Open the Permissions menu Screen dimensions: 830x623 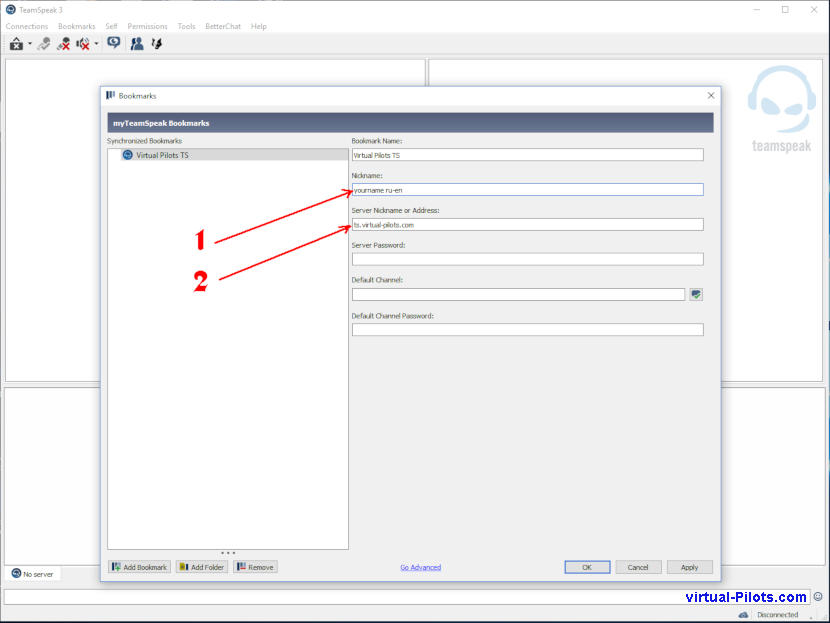(x=147, y=26)
